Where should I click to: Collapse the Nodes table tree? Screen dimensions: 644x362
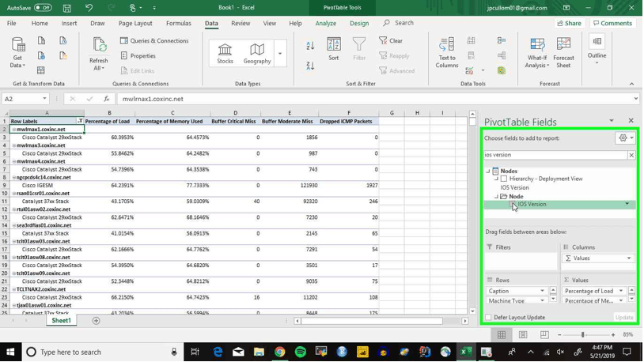[488, 172]
